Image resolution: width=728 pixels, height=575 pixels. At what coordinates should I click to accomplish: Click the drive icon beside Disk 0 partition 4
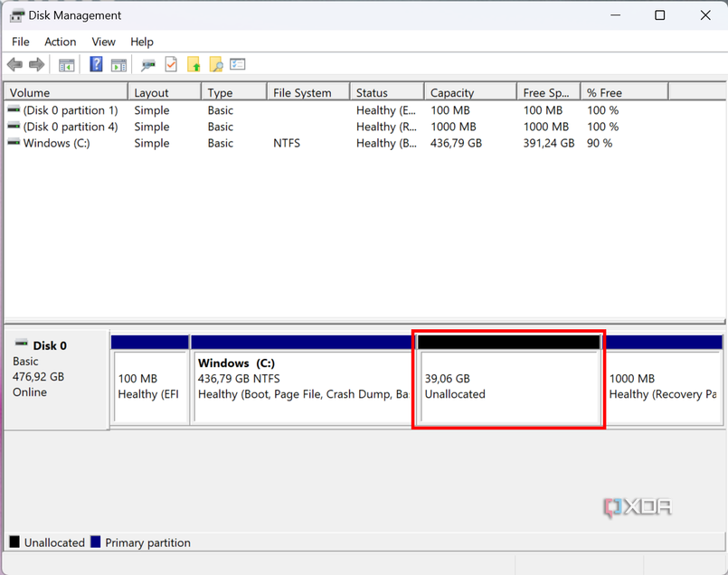14,127
